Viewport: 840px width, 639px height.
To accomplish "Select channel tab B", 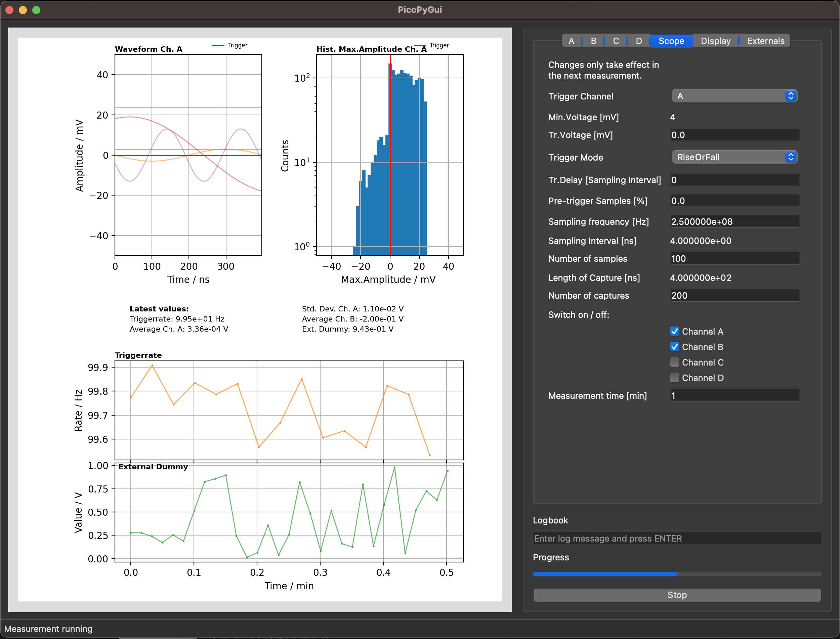I will (593, 41).
